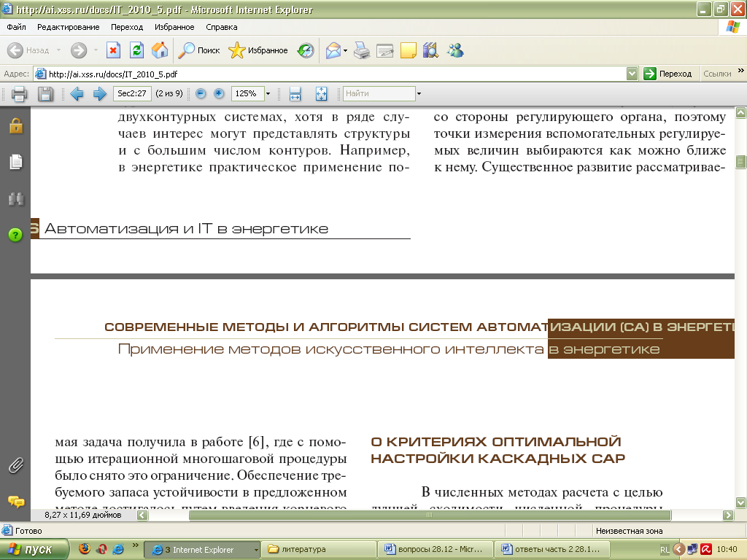Go to previous PDF page arrow
The image size is (747, 560).
(x=77, y=94)
